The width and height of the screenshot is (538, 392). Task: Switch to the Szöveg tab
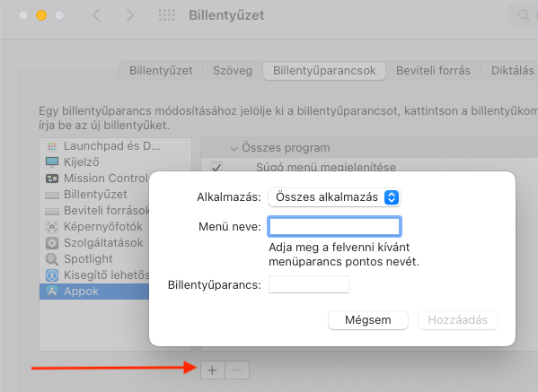[x=233, y=71]
